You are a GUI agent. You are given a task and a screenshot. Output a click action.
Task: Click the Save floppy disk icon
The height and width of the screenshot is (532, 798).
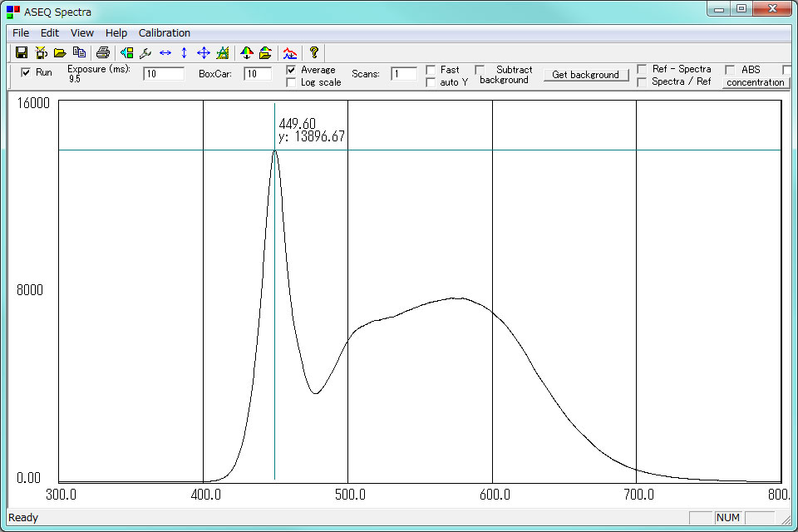click(22, 52)
